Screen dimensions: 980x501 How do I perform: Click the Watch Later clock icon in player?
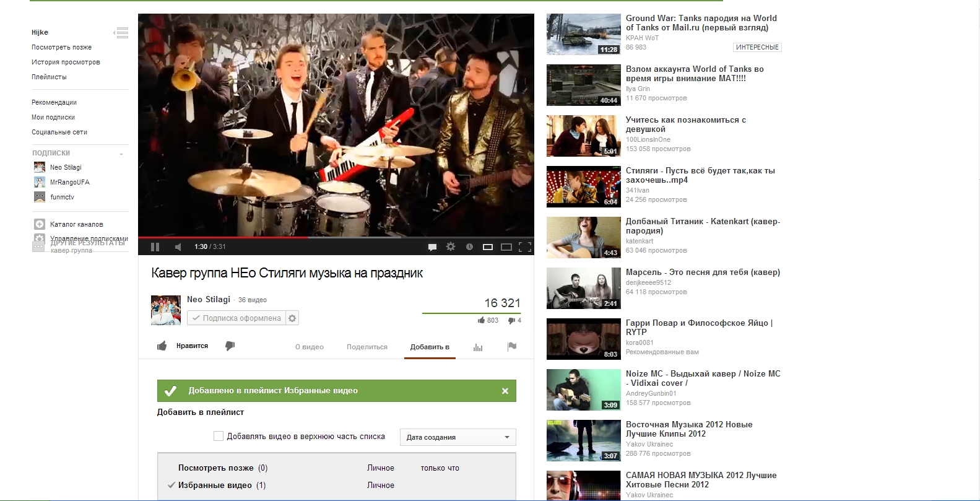click(x=469, y=246)
